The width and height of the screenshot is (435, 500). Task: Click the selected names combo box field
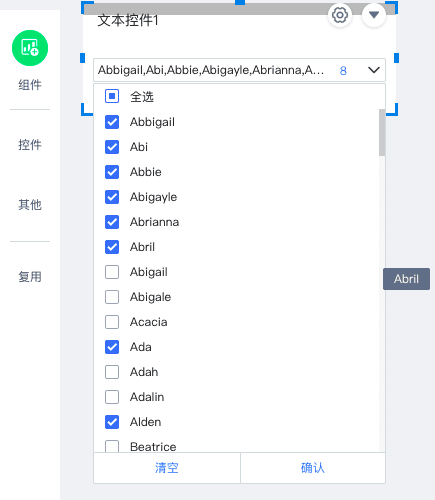coord(239,70)
